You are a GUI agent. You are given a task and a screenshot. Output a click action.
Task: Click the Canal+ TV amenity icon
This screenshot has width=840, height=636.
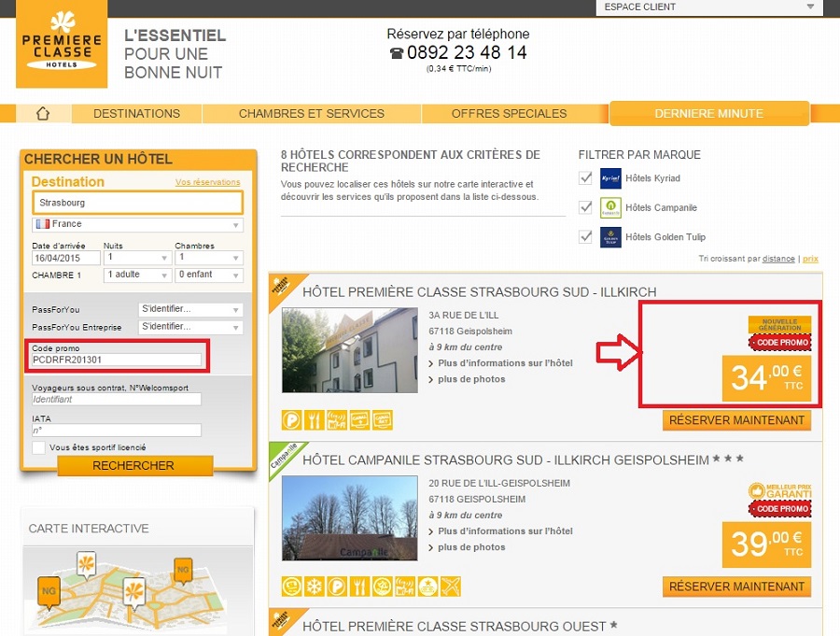pos(360,420)
